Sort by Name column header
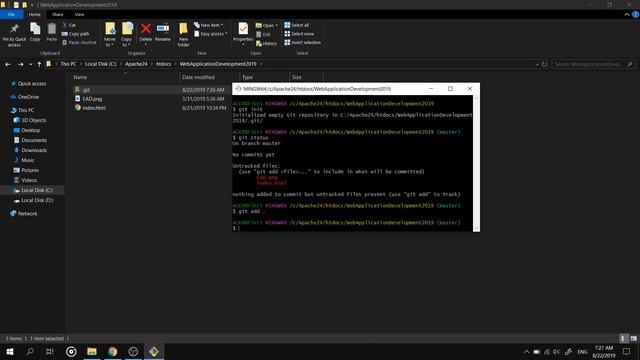This screenshot has width=640, height=360. click(x=125, y=77)
